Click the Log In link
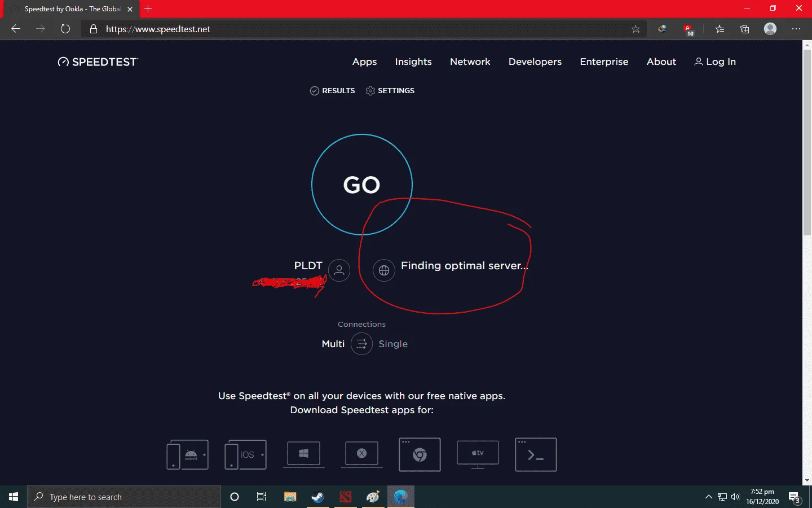 [715, 62]
